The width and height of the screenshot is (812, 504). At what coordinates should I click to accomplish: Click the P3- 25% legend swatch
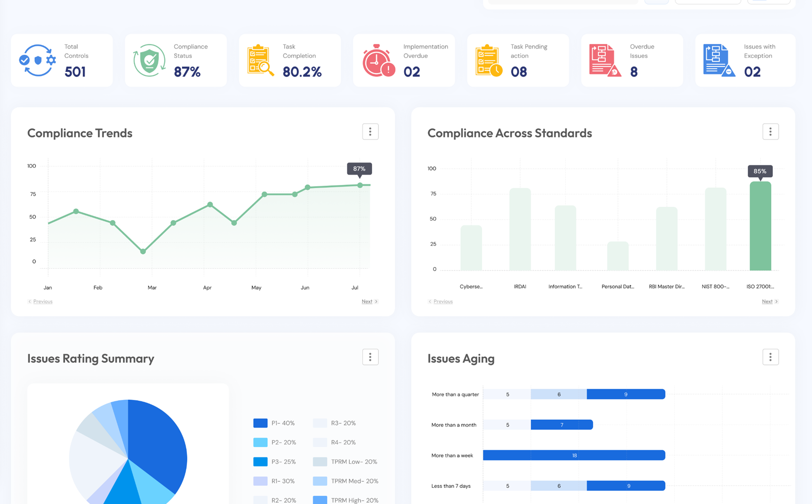(260, 461)
